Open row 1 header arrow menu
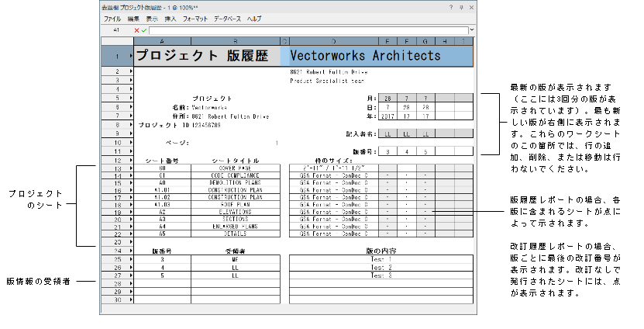 point(131,56)
